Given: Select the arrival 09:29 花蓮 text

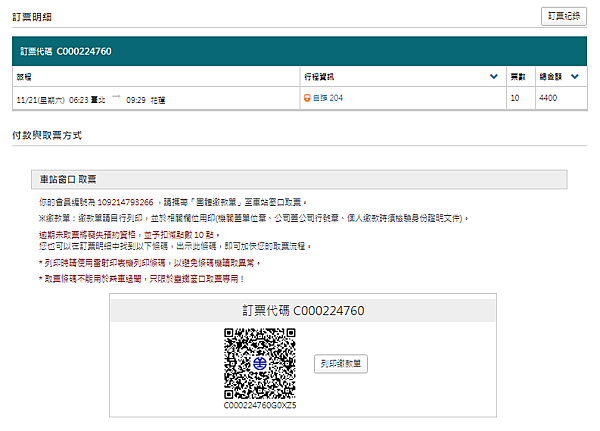Looking at the screenshot, I should pyautogui.click(x=146, y=100).
